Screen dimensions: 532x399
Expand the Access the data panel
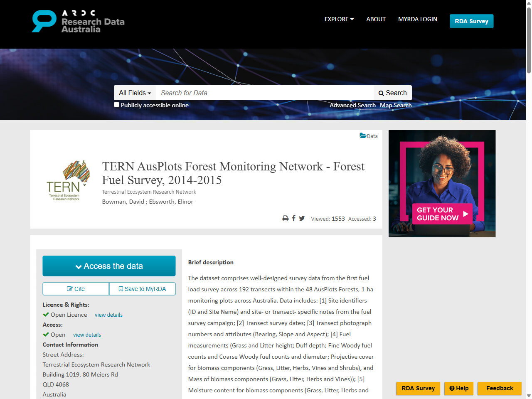point(109,266)
